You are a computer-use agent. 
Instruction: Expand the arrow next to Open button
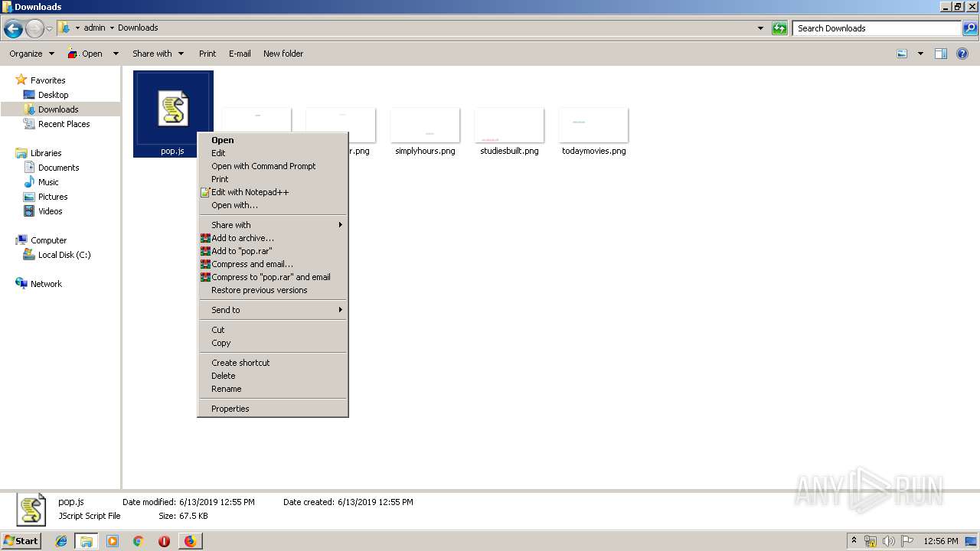coord(116,54)
